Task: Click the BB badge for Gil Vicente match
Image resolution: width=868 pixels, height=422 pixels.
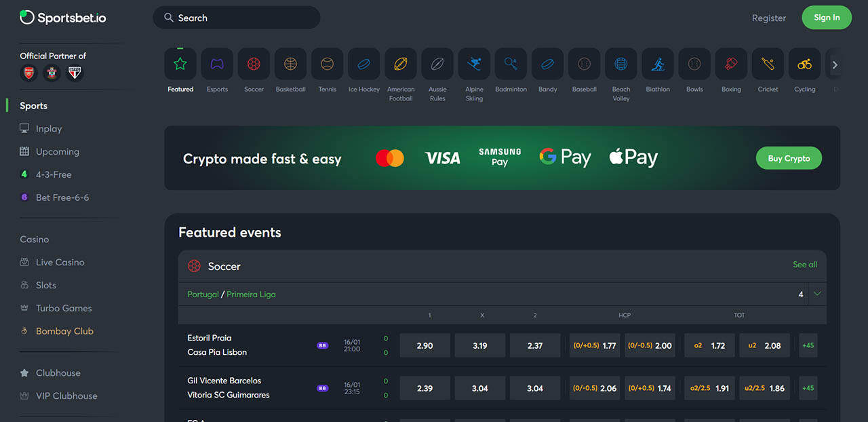Action: click(323, 388)
